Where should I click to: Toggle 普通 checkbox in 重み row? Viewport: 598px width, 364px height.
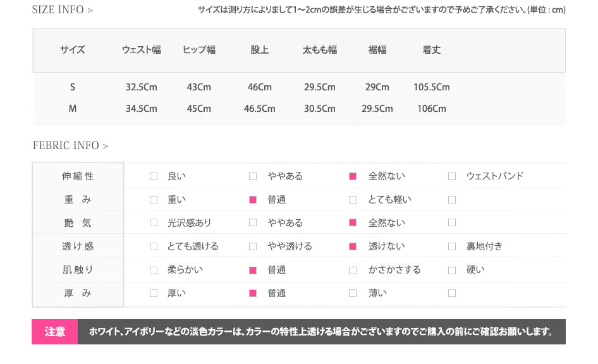tap(253, 200)
